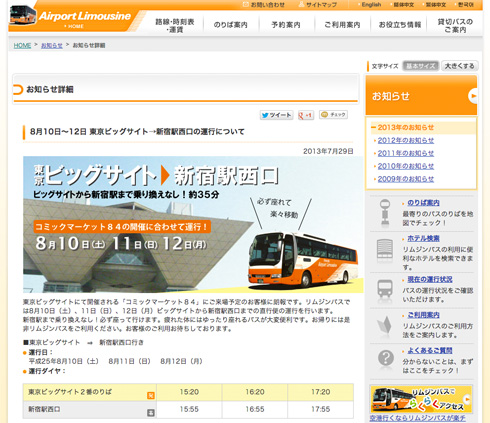This screenshot has width=490, height=423.
Task: Click the article title 8月10日〜12日 heading
Action: pos(137,132)
